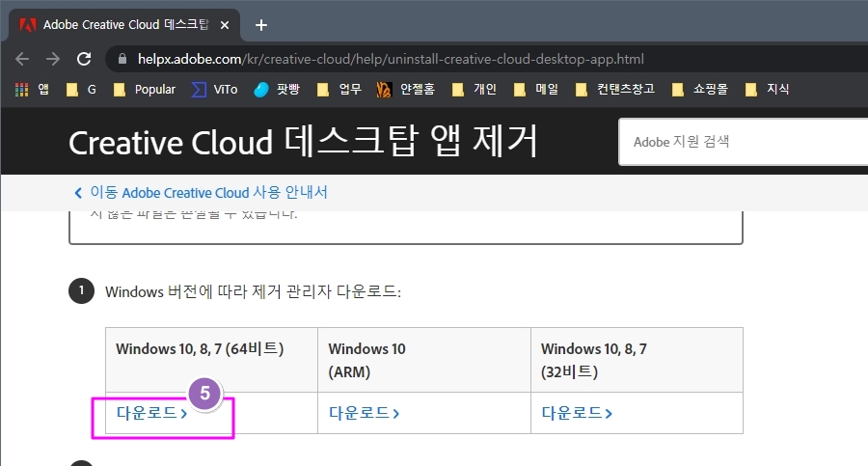The width and height of the screenshot is (868, 466).
Task: Open the 쇼핑몰 bookmark folder
Action: (x=700, y=89)
